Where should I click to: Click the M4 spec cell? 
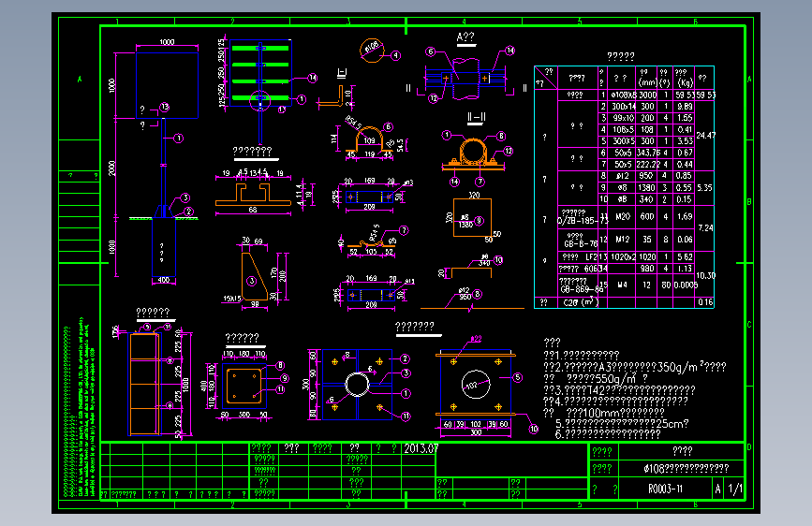point(623,285)
